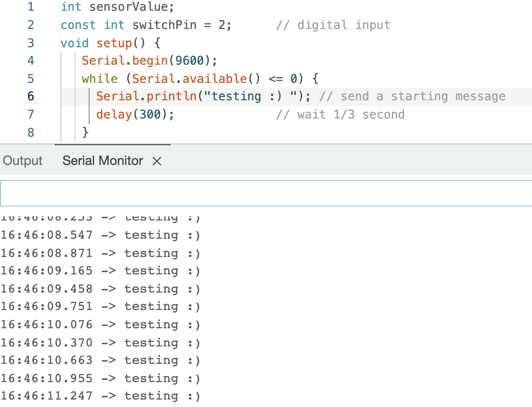
Task: Click the "// wait 1/3 second" comment
Action: (340, 114)
